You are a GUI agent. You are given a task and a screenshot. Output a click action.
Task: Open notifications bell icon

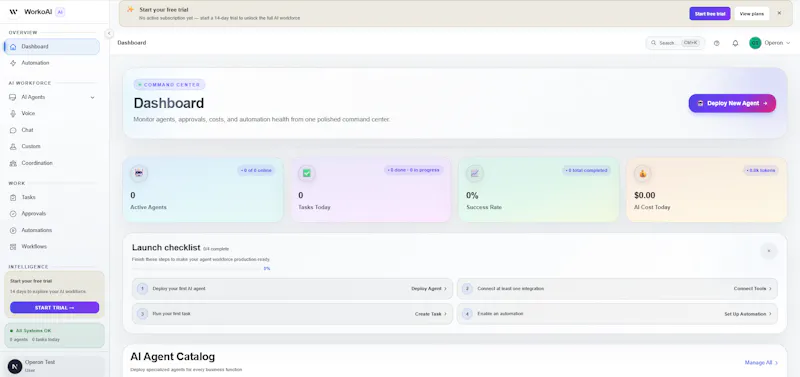pyautogui.click(x=735, y=43)
